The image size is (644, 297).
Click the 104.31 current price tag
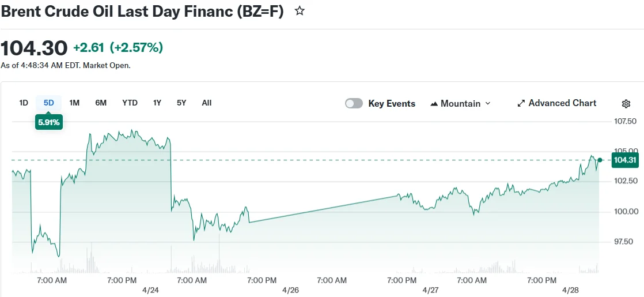click(x=624, y=160)
